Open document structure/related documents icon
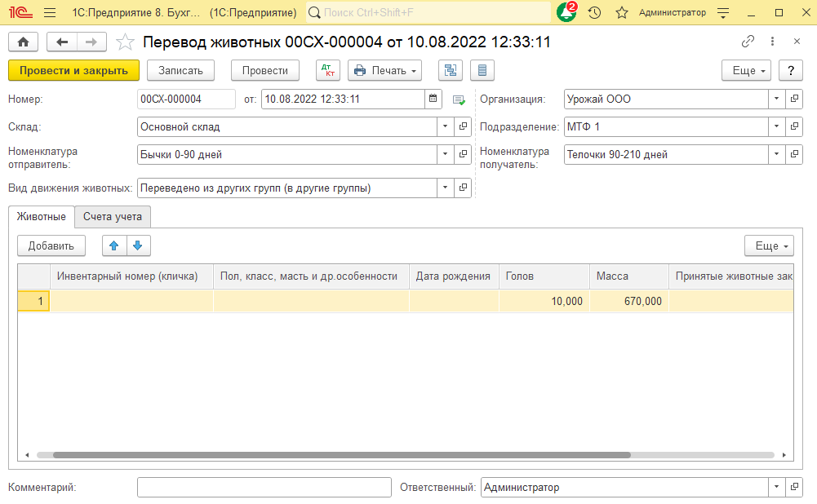Screen dimensions: 817x504 click(x=451, y=70)
